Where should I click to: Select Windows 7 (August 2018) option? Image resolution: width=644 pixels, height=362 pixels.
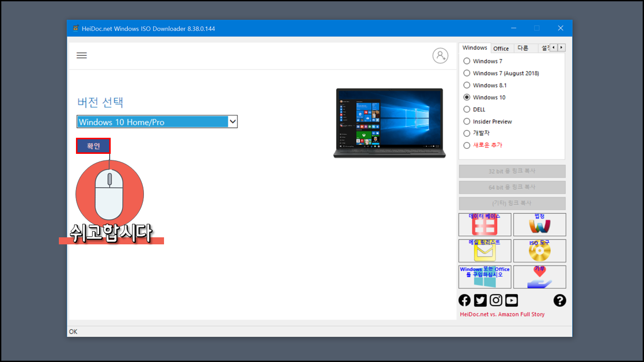pyautogui.click(x=467, y=73)
